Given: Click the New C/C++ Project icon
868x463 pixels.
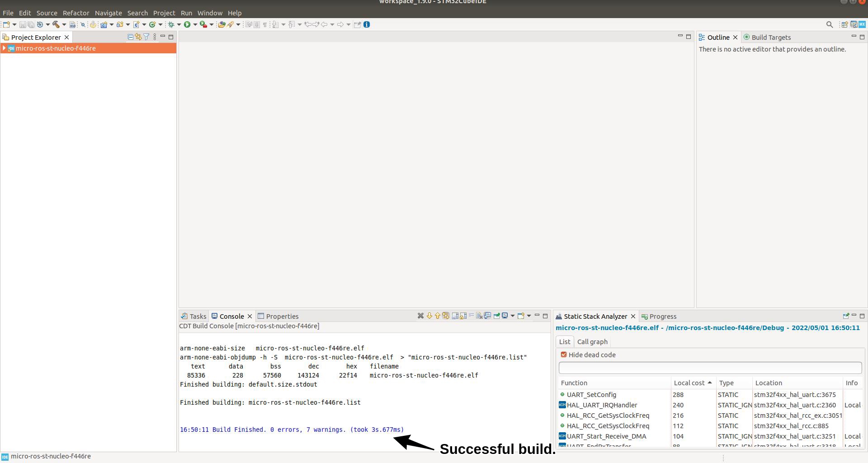Looking at the screenshot, I should (x=104, y=24).
